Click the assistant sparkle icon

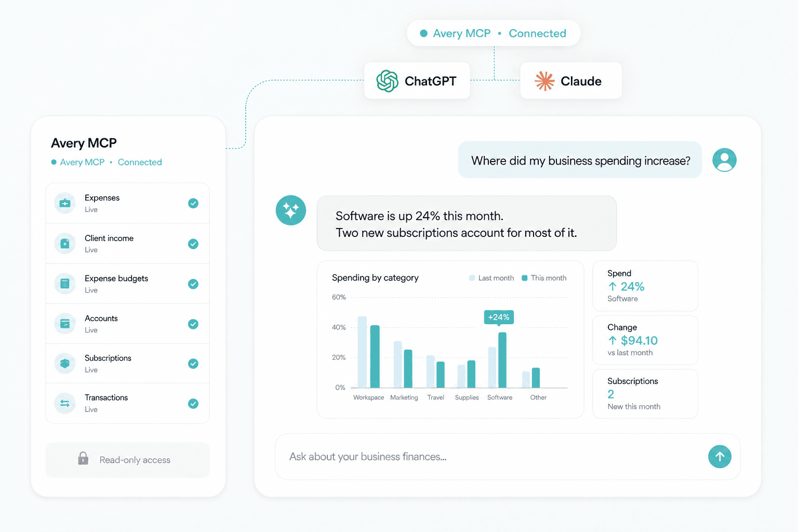291,210
